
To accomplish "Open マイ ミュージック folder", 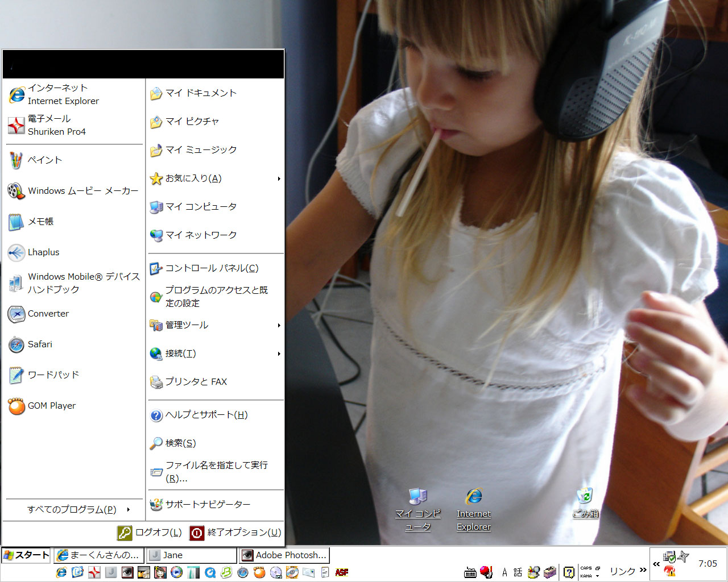I will 216,150.
